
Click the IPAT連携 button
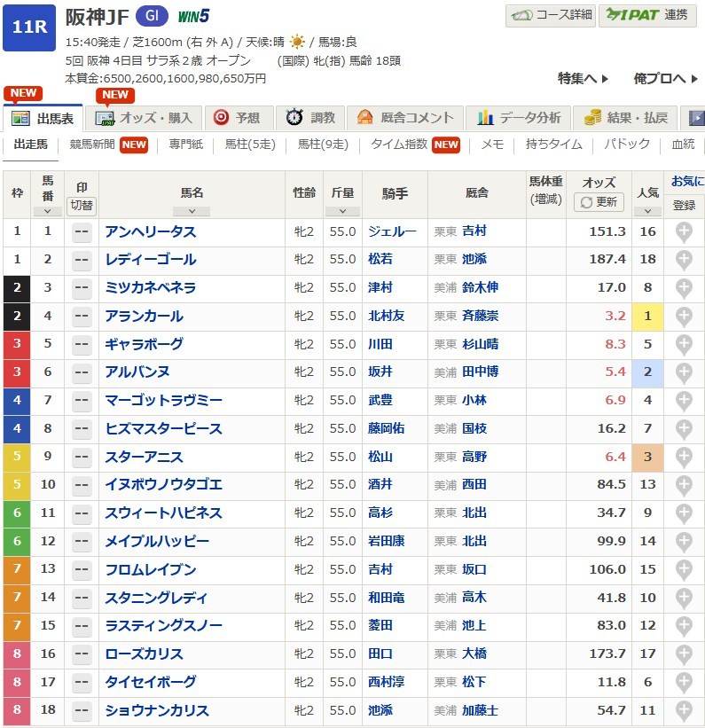pos(647,15)
